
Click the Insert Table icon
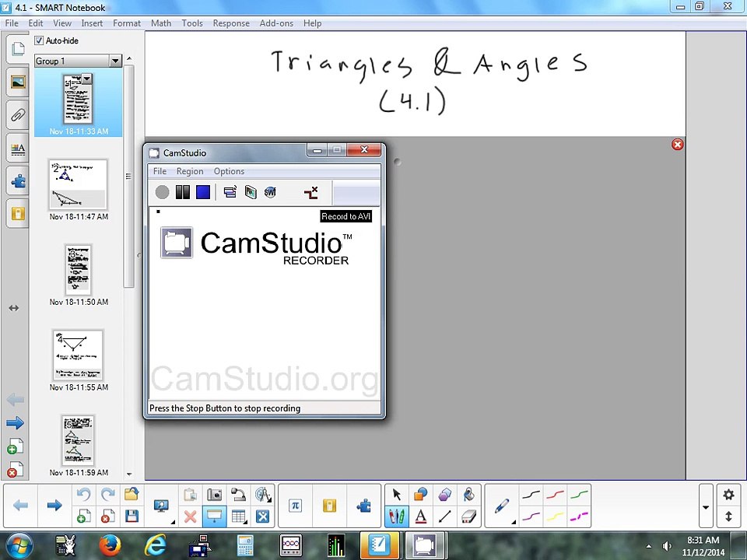[238, 516]
